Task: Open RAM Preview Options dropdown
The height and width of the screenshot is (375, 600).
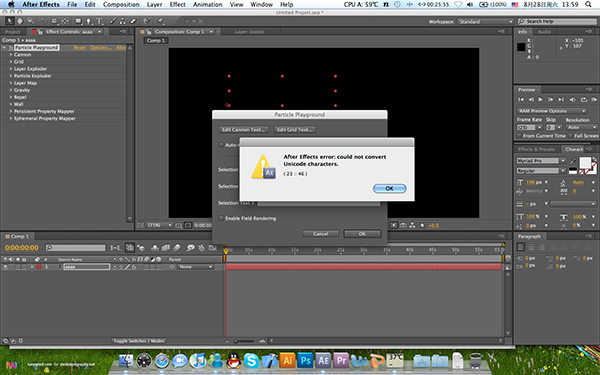Action: point(551,111)
